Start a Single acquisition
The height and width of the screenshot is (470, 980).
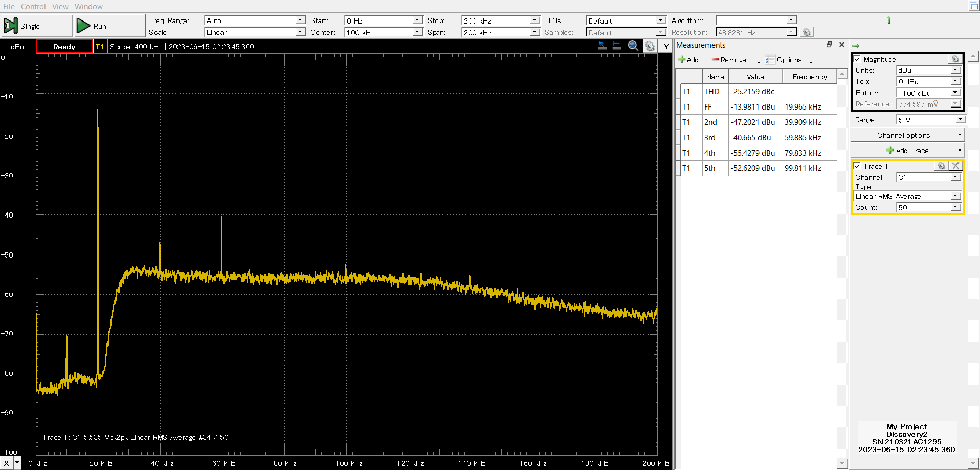pyautogui.click(x=36, y=26)
